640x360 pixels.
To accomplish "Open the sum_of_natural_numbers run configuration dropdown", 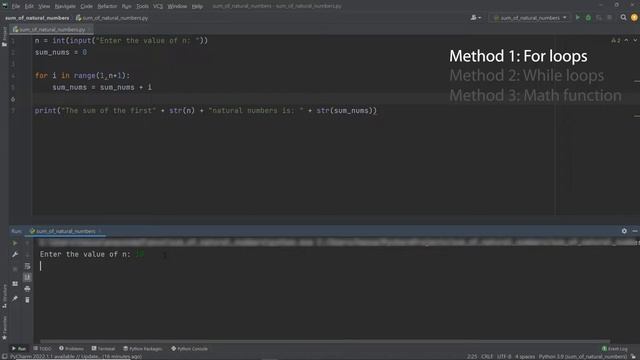I will 530,18.
